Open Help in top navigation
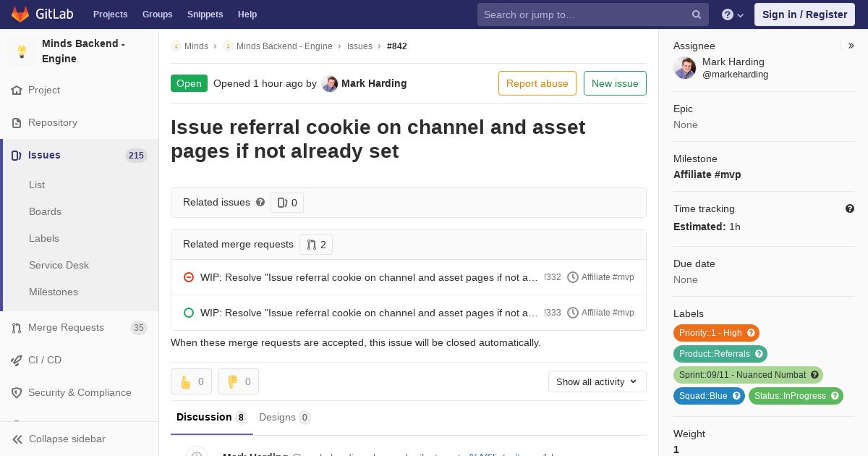This screenshot has width=868, height=456. pos(247,14)
